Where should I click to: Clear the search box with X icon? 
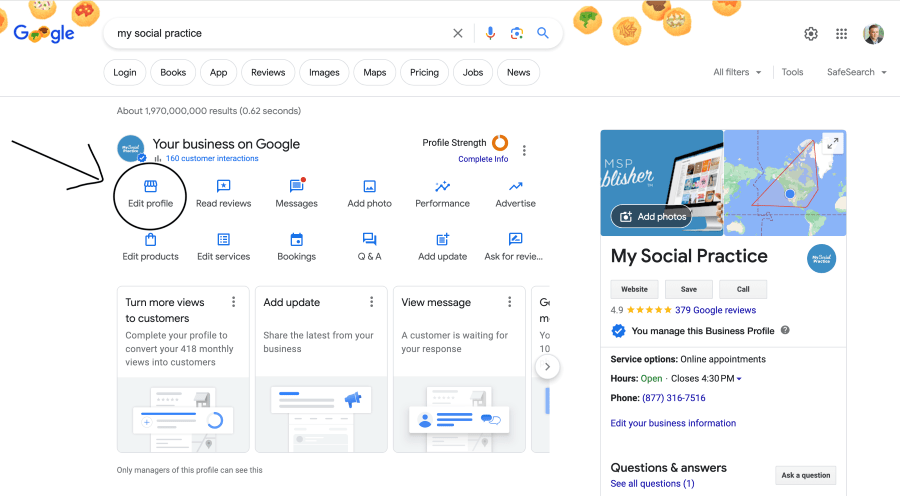(x=457, y=33)
